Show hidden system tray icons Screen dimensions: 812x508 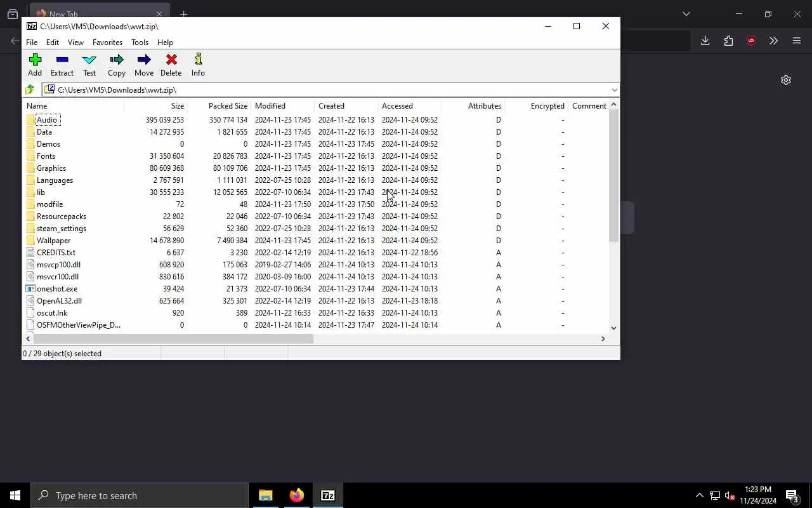pyautogui.click(x=699, y=495)
